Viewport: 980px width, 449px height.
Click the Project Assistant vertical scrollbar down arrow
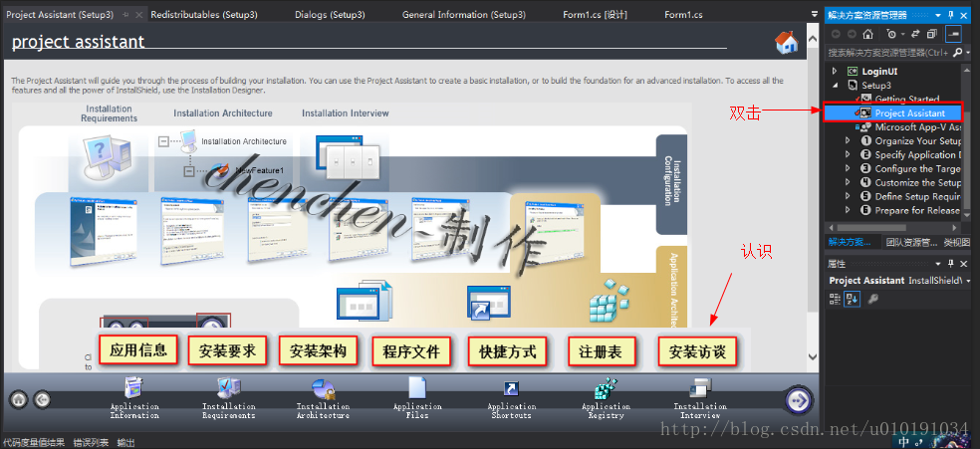813,356
